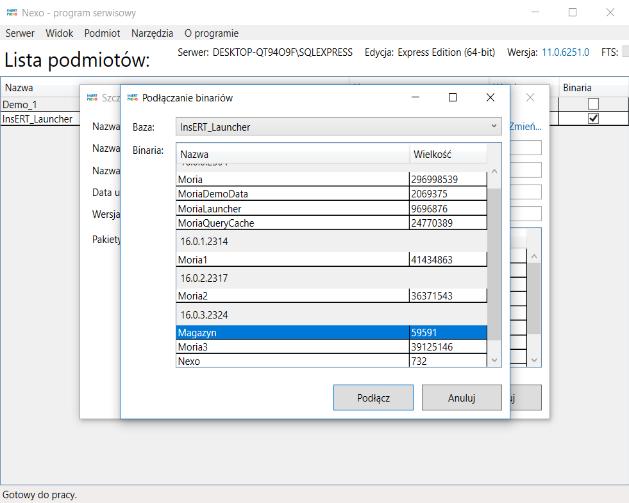Minimize the Podłączanie binariów dialog
This screenshot has height=503, width=629.
(416, 97)
